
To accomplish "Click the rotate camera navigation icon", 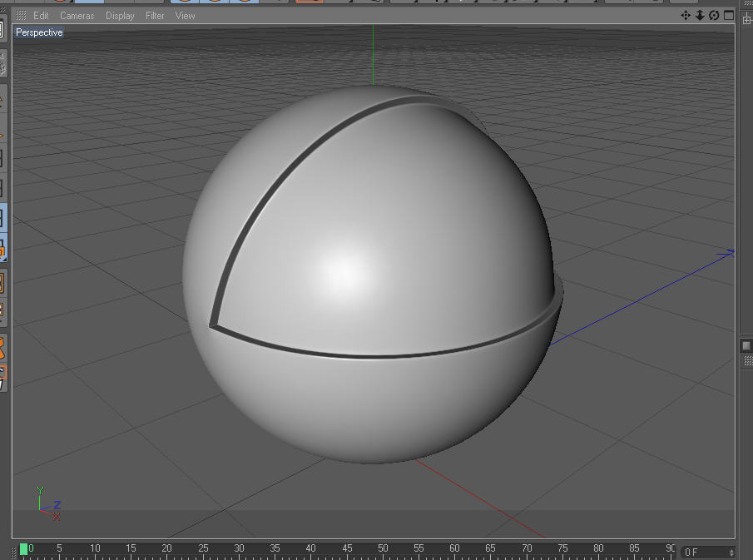I will (x=714, y=15).
